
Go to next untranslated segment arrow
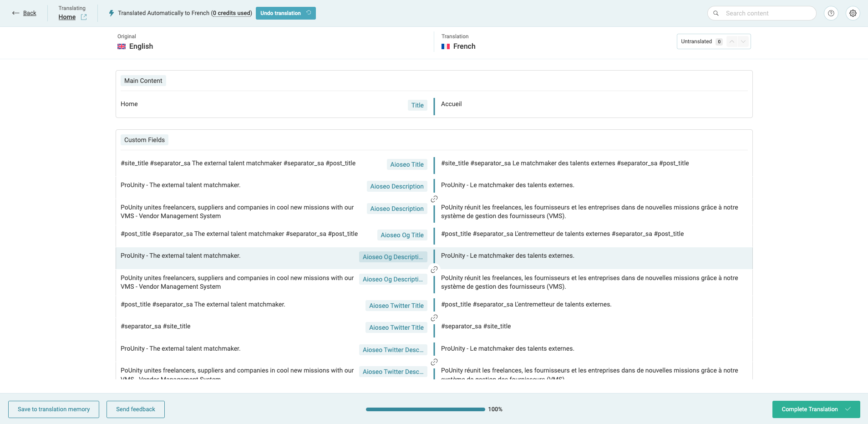743,41
